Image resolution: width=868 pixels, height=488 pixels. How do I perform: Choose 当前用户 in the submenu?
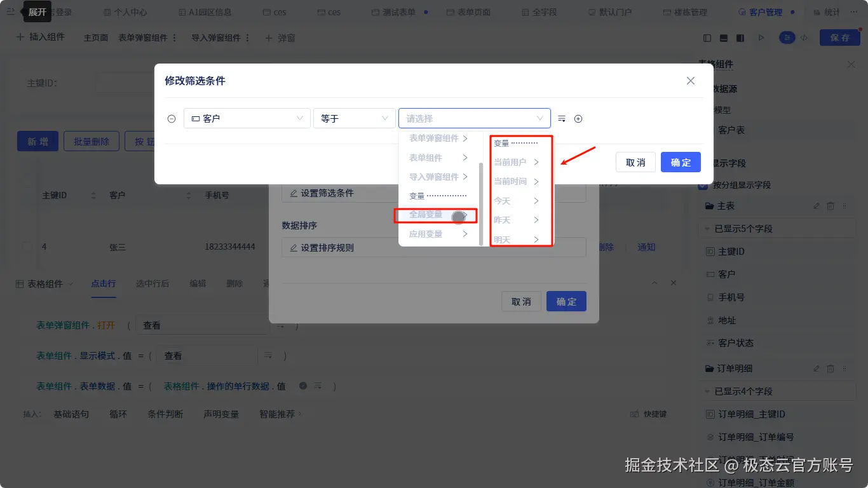[517, 162]
